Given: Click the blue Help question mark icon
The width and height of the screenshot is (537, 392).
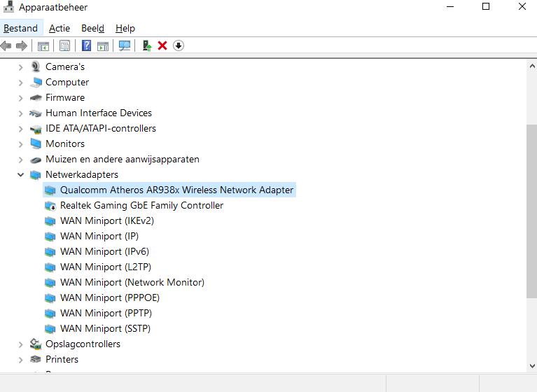Looking at the screenshot, I should click(86, 45).
